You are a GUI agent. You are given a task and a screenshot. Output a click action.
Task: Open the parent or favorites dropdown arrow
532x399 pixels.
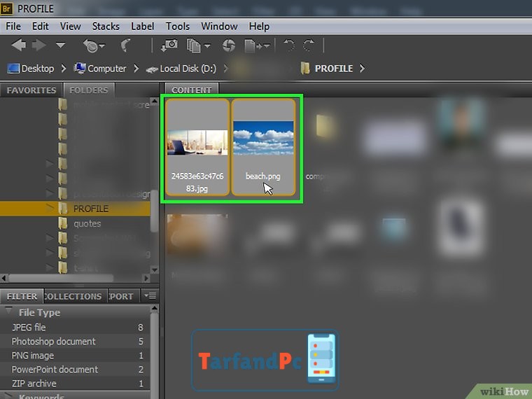coord(61,45)
